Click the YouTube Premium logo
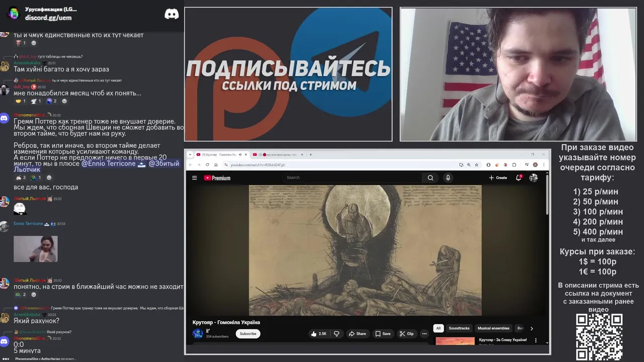This screenshot has height=362, width=644. pyautogui.click(x=217, y=178)
